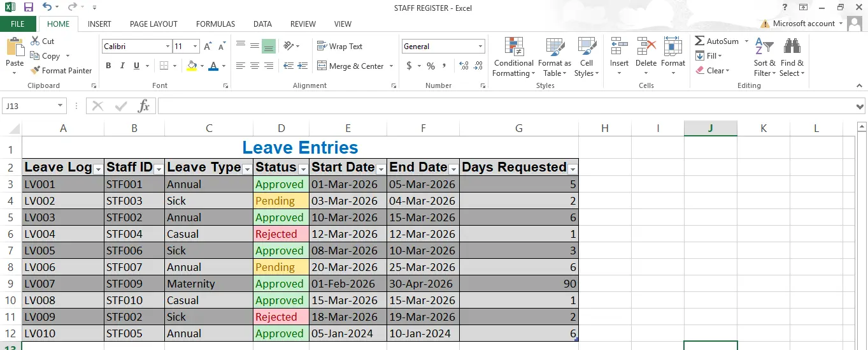Click the Orientation icon
868x350 pixels.
[x=289, y=46]
